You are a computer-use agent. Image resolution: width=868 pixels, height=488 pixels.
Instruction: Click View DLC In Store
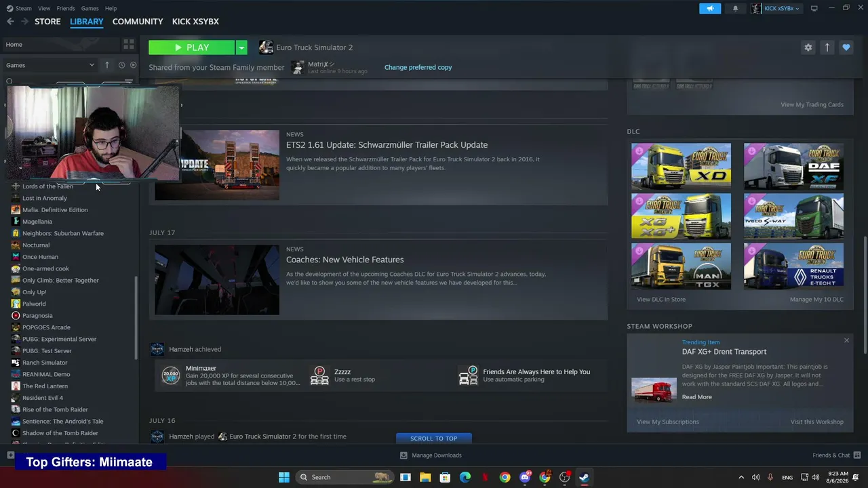661,299
